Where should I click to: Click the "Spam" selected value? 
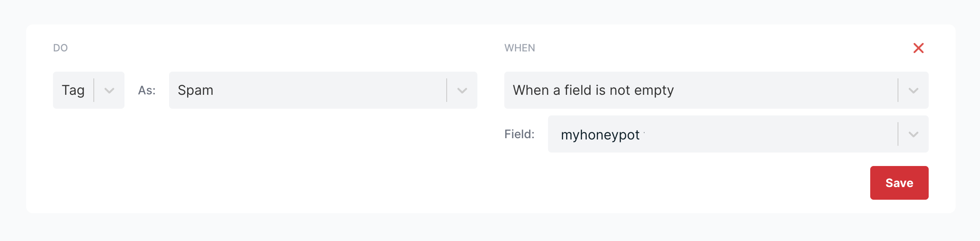pos(196,90)
